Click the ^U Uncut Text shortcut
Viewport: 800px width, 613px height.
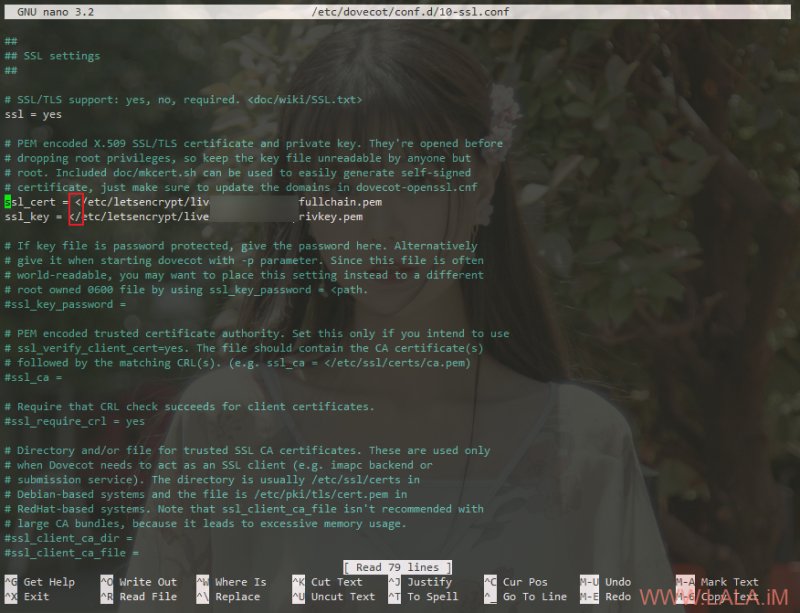point(334,597)
